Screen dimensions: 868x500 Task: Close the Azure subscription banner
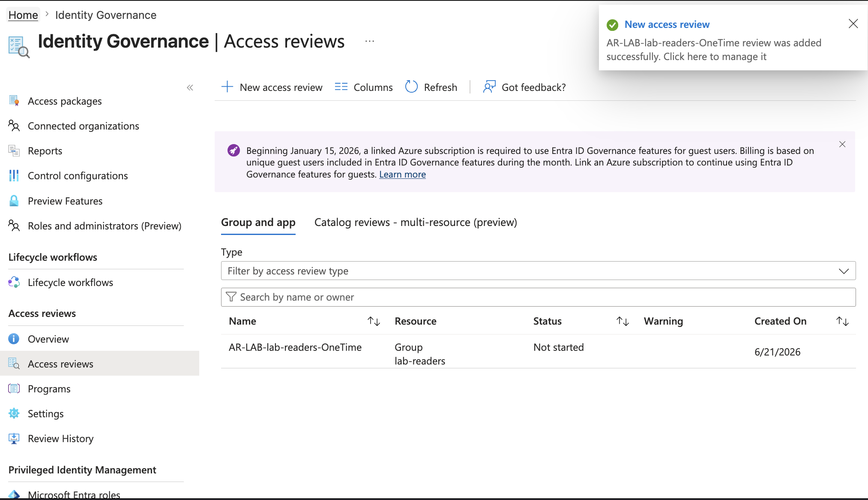pos(842,144)
